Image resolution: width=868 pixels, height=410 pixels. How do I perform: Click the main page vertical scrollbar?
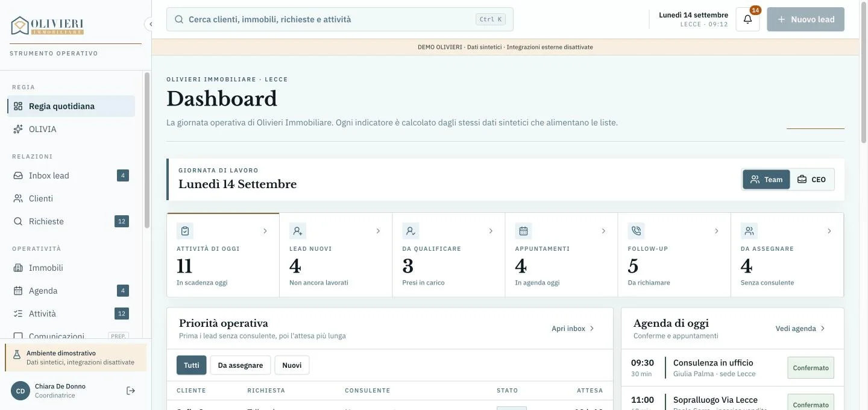(863, 72)
